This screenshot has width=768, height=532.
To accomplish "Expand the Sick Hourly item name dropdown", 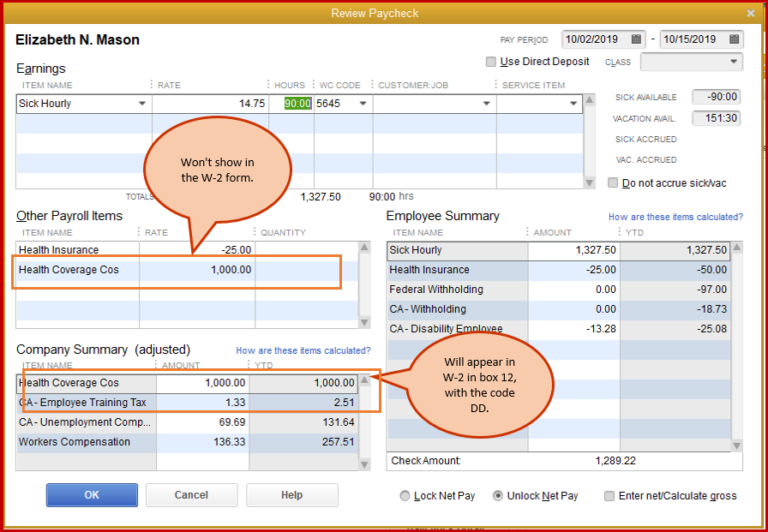I will point(142,104).
